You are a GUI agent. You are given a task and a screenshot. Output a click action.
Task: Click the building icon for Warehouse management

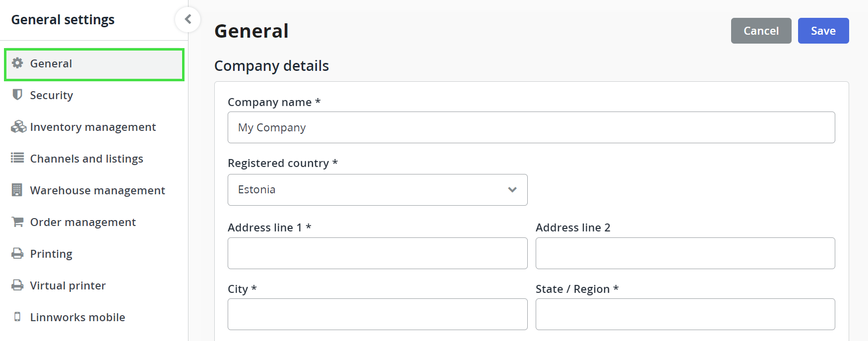[x=17, y=190]
